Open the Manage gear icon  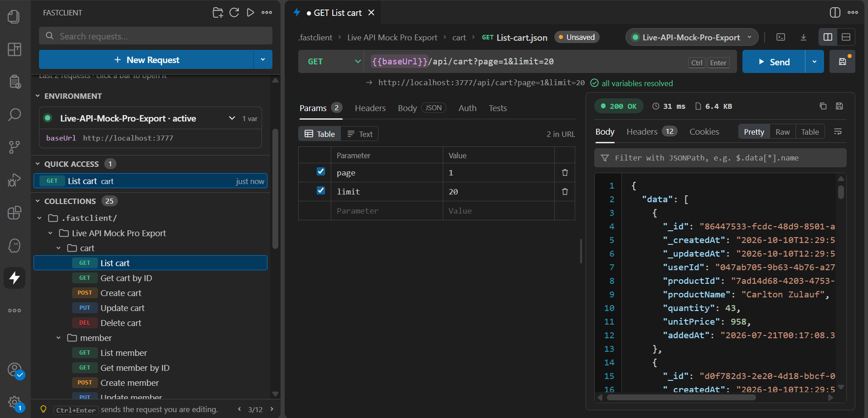[15, 402]
